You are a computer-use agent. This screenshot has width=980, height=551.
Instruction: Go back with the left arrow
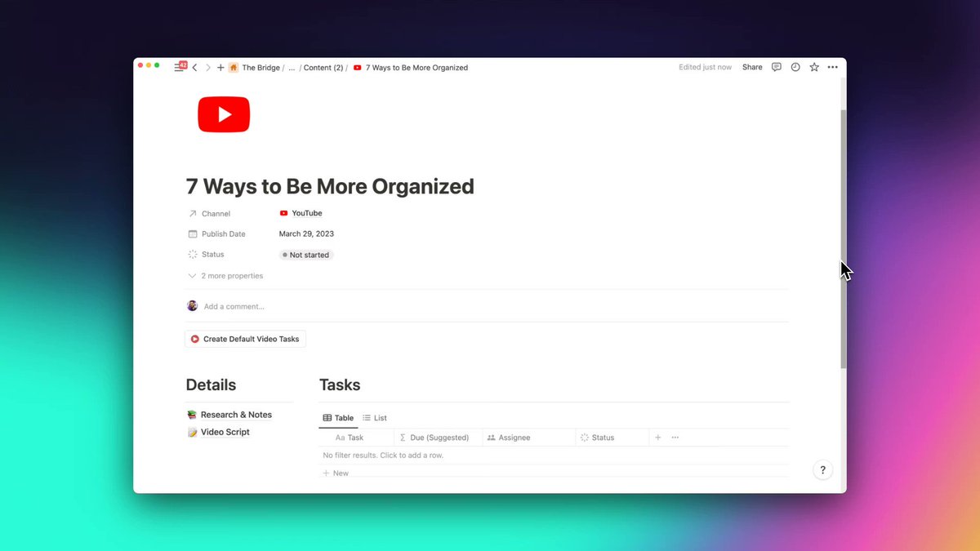tap(194, 68)
